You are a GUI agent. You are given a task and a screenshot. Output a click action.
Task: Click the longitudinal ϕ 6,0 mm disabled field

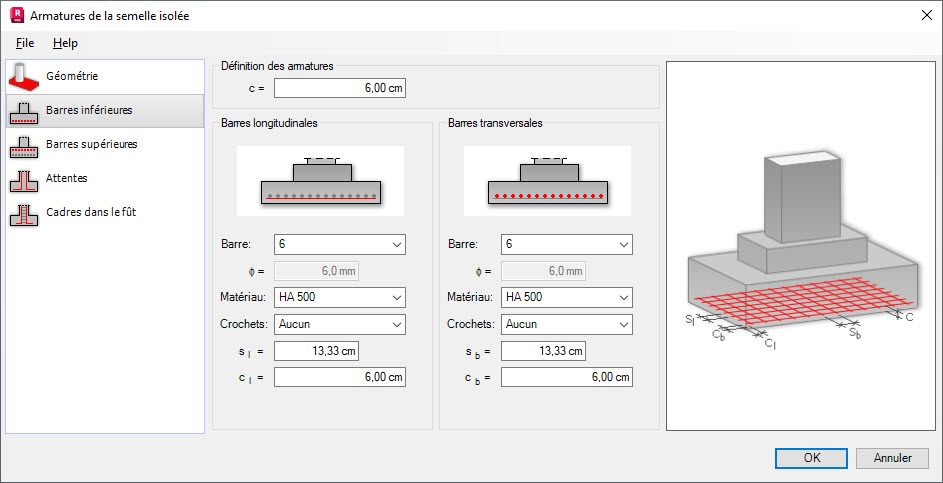[316, 271]
